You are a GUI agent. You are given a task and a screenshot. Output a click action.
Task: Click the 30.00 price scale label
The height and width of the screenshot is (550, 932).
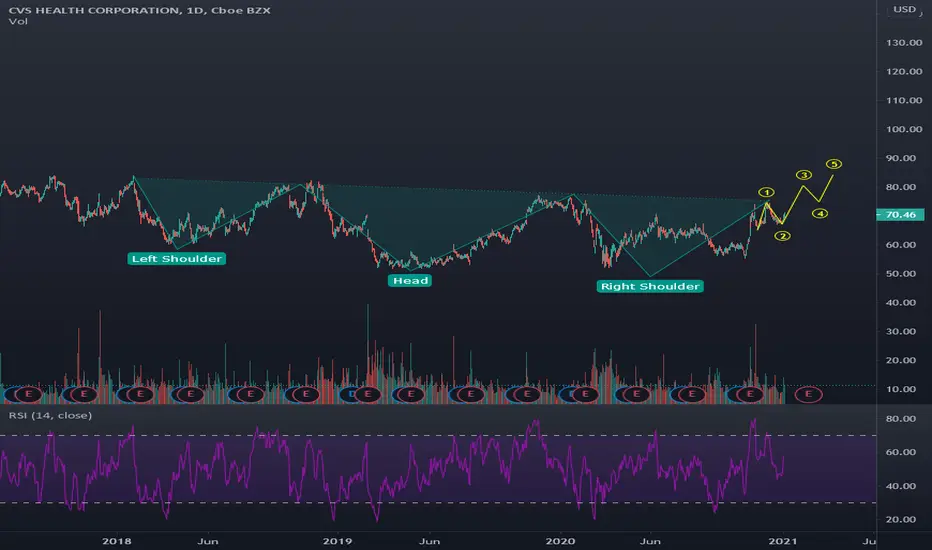pyautogui.click(x=900, y=331)
